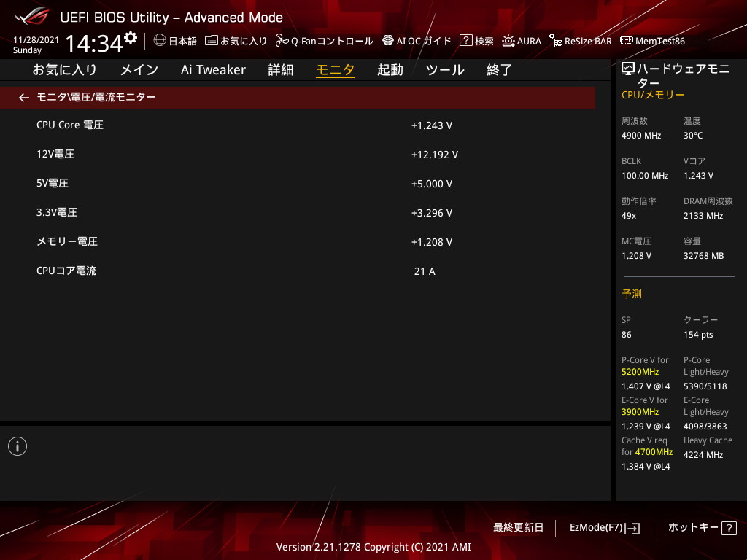Switch to the Ai Tweaker tab

[x=213, y=70]
